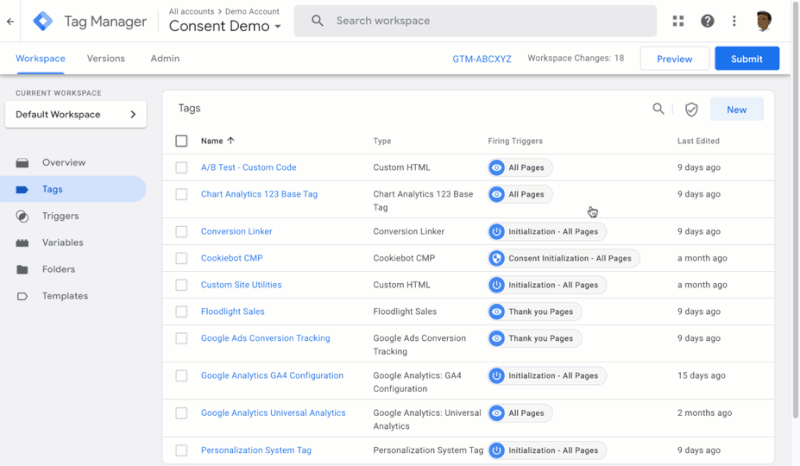
Task: Click the user account avatar
Action: pyautogui.click(x=765, y=21)
